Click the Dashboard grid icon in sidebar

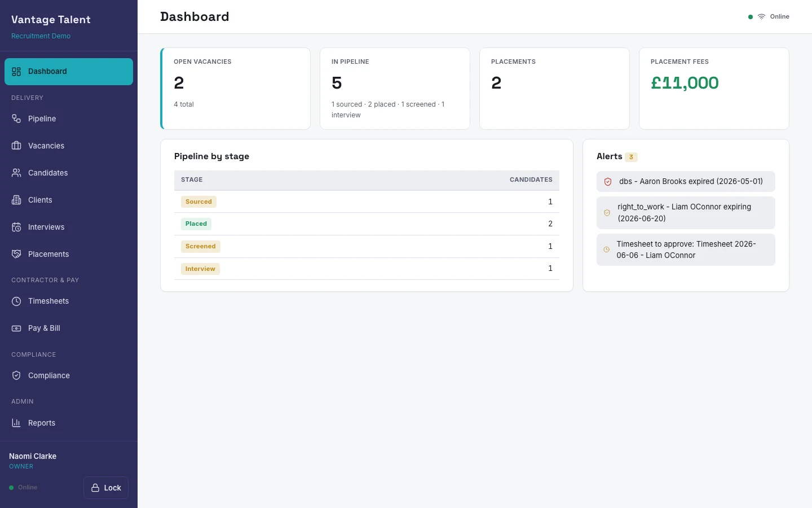16,72
